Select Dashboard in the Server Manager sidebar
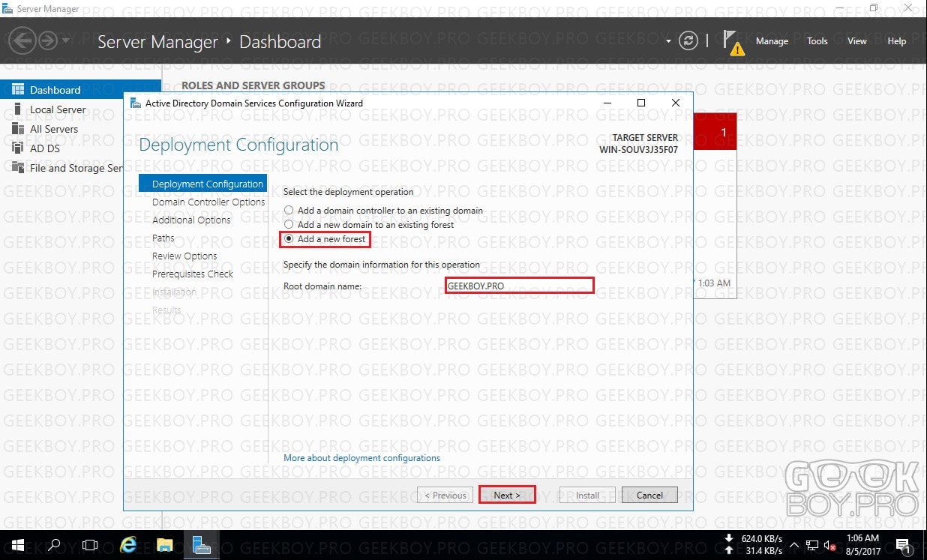The width and height of the screenshot is (927, 560). pos(80,90)
